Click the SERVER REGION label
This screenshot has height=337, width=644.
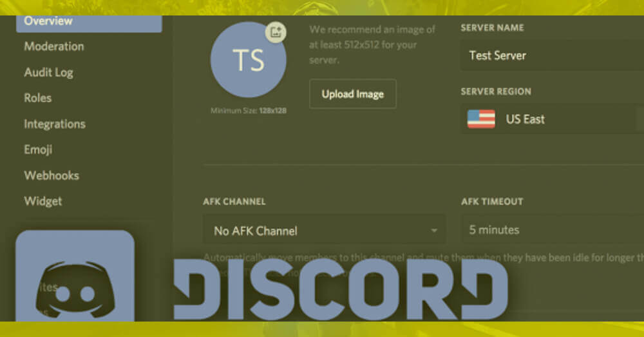click(x=496, y=91)
